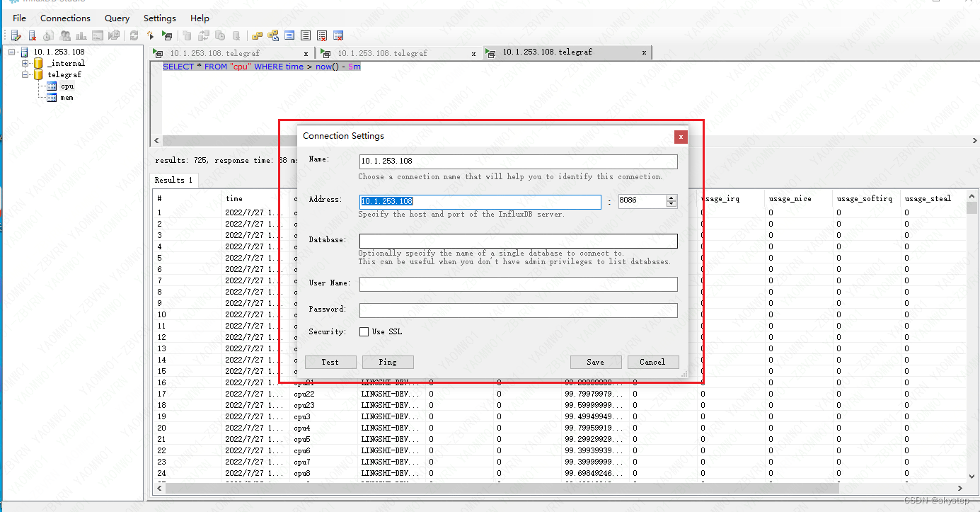The image size is (980, 512).
Task: Select the mem measurement in the tree
Action: (67, 98)
